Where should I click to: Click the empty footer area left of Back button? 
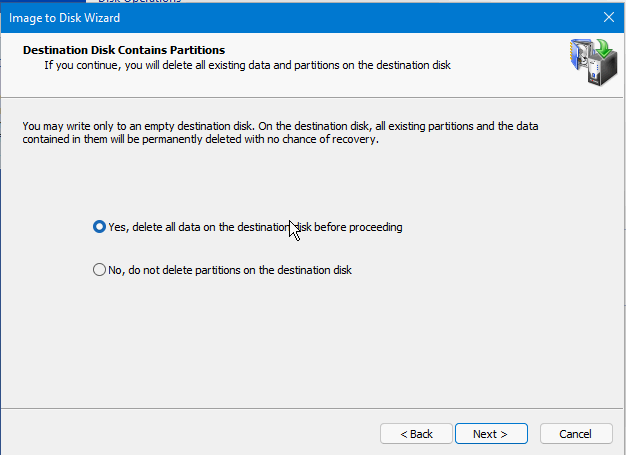tap(200, 434)
